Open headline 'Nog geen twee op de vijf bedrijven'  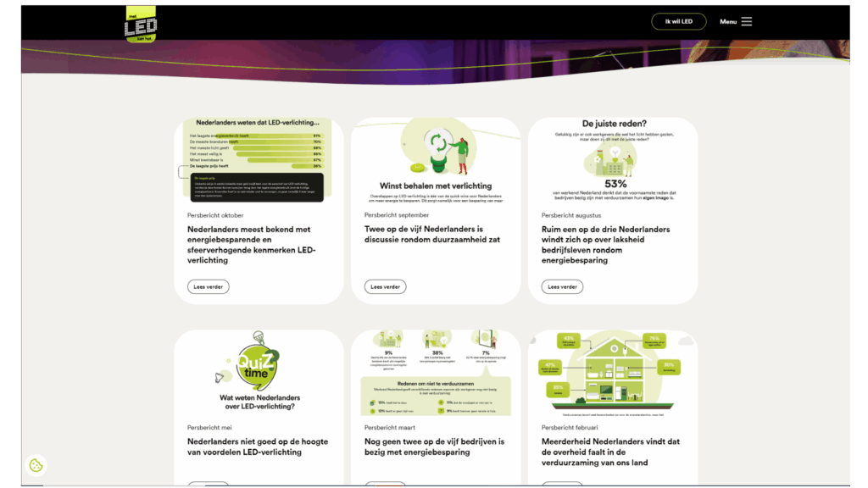[434, 446]
